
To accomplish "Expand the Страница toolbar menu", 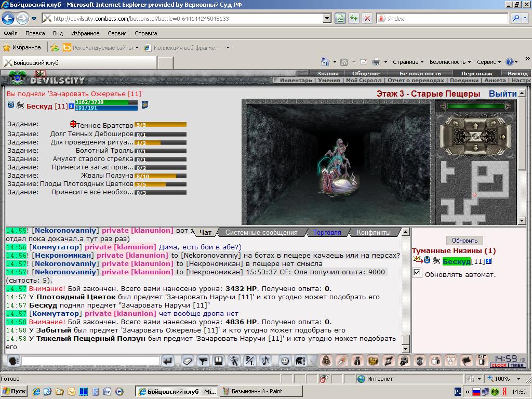I will point(408,62).
